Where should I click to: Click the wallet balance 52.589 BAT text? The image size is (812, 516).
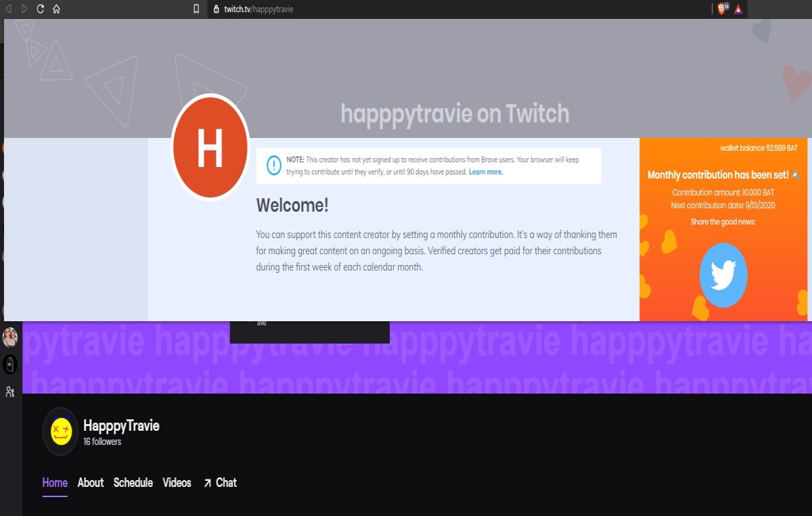tap(759, 148)
